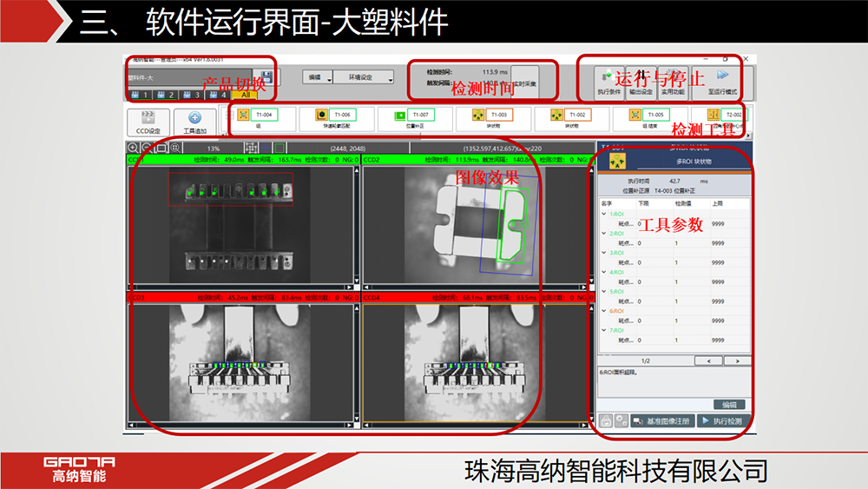The width and height of the screenshot is (868, 489).
Task: Collapse the 7:ROI tree row
Action: [x=604, y=330]
